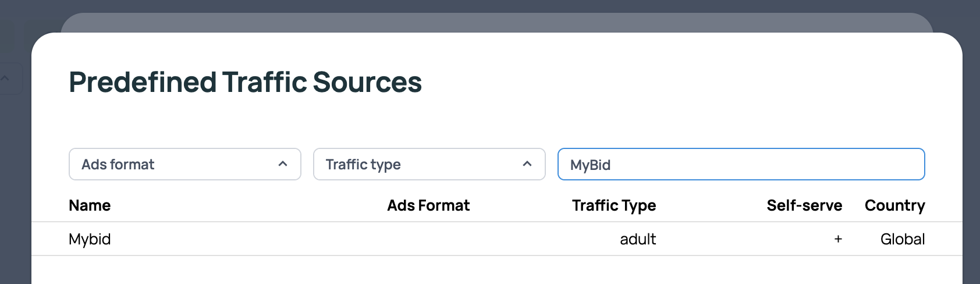The height and width of the screenshot is (284, 980).
Task: Open the Traffic type dropdown
Action: pos(419,164)
